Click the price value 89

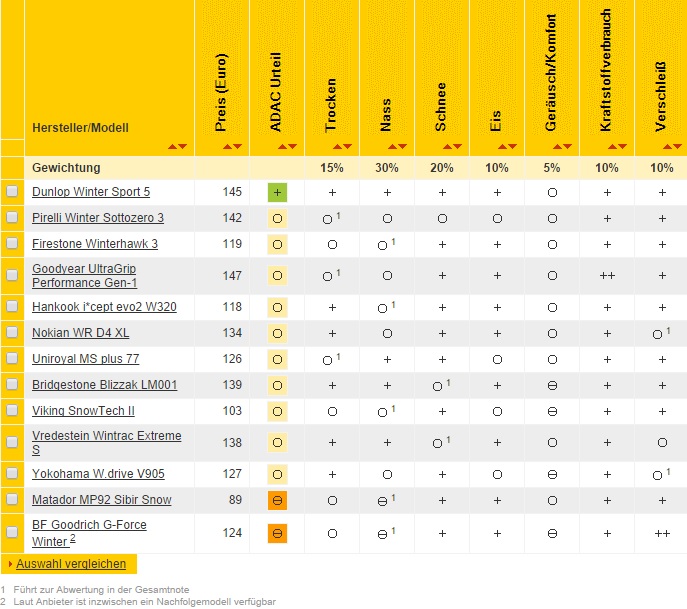(x=235, y=500)
